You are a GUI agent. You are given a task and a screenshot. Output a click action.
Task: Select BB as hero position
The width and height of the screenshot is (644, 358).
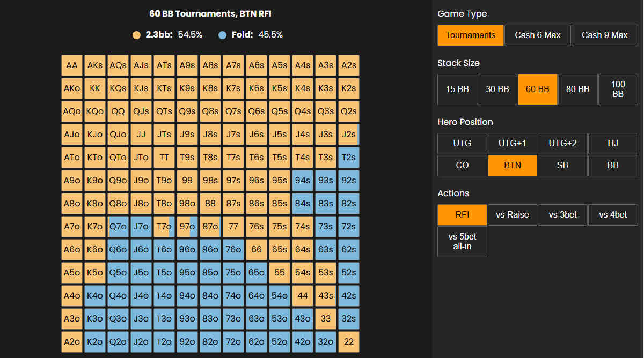click(x=613, y=165)
